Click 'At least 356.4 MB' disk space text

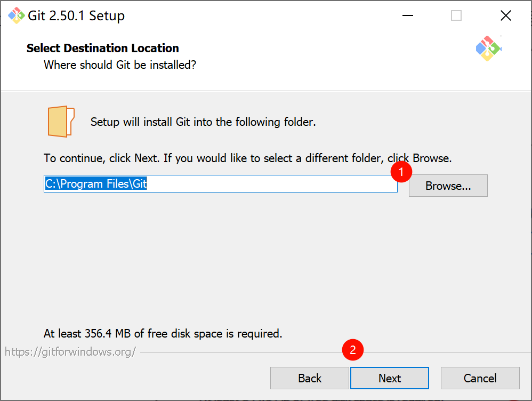163,333
